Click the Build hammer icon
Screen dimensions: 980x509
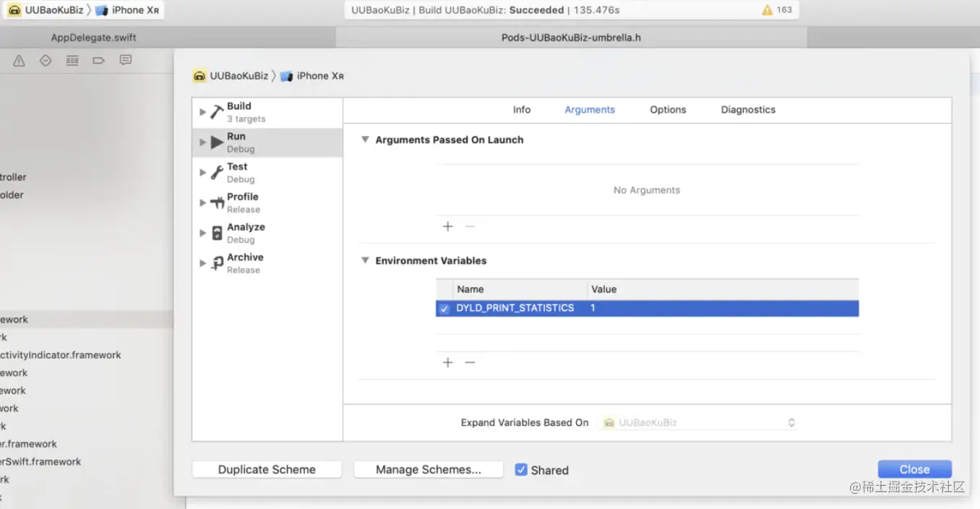pos(217,112)
